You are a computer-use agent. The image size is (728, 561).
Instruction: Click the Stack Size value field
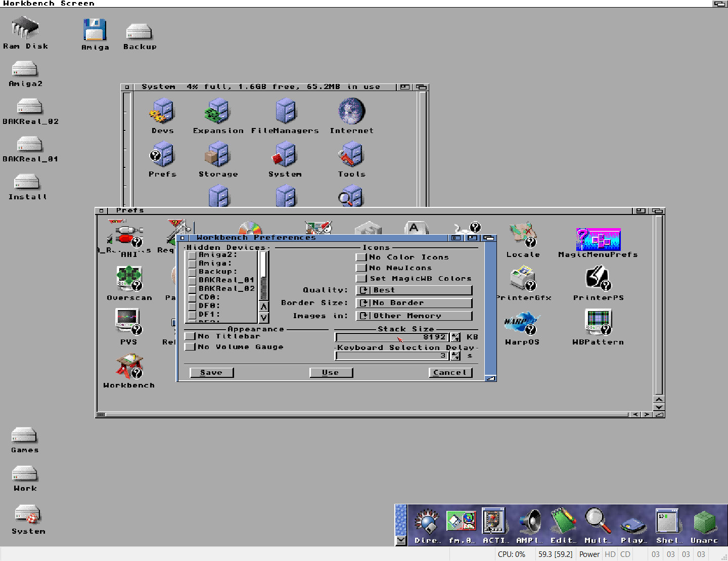(392, 337)
